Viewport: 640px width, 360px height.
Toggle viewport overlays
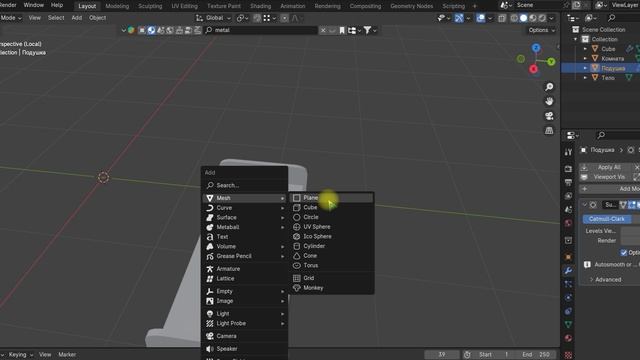pos(481,18)
